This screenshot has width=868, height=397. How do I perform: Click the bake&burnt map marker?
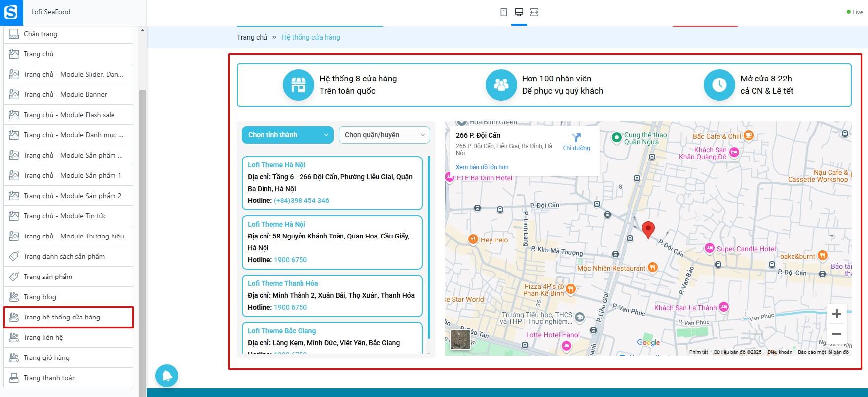pos(822,255)
